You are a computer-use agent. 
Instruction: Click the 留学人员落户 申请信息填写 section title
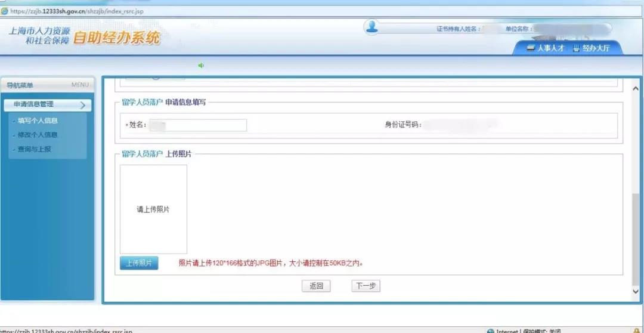pyautogui.click(x=164, y=103)
